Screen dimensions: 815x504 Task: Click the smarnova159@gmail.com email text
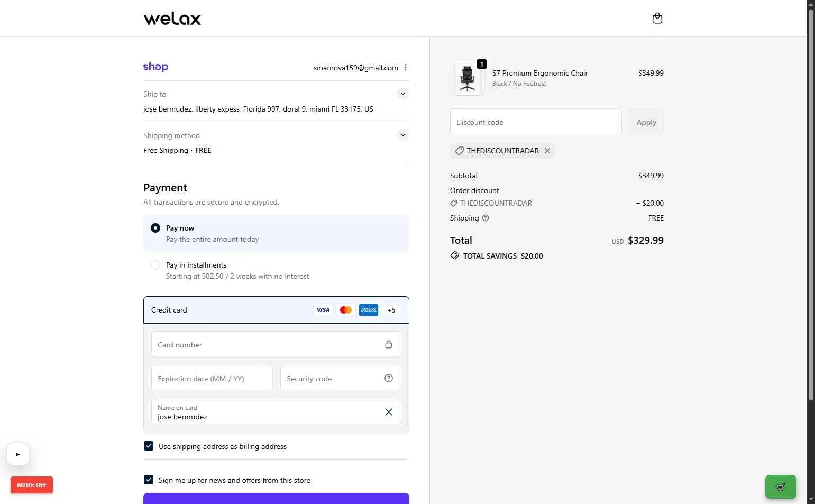tap(356, 68)
